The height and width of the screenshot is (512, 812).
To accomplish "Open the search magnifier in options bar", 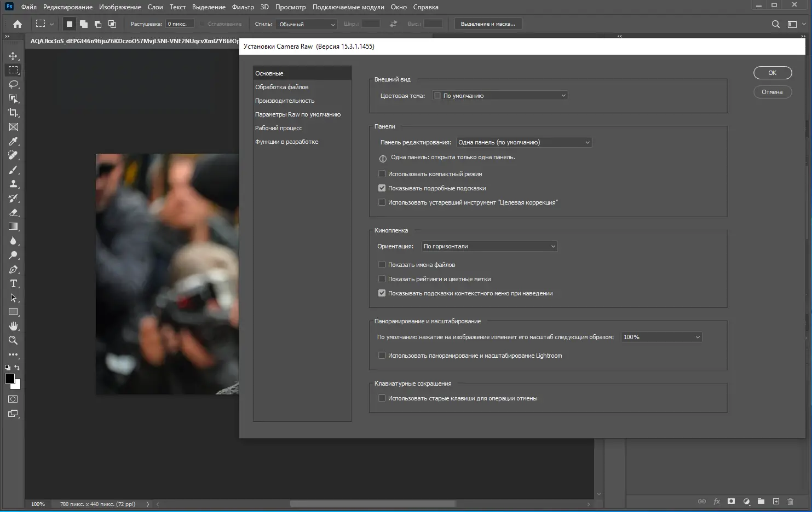I will click(775, 24).
